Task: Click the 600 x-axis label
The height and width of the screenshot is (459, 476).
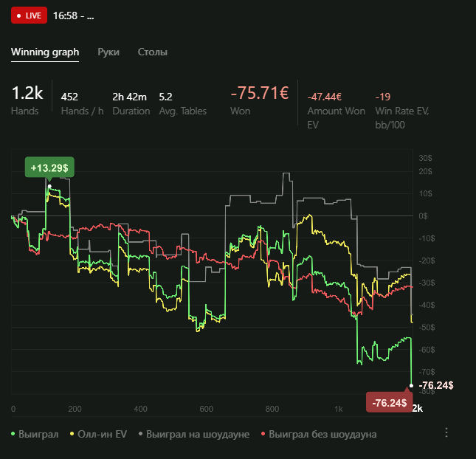Action: (206, 409)
